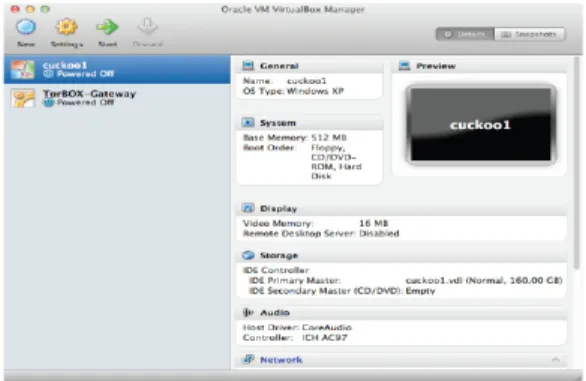586x381 pixels.
Task: Open the Display section header link
Action: coord(278,209)
